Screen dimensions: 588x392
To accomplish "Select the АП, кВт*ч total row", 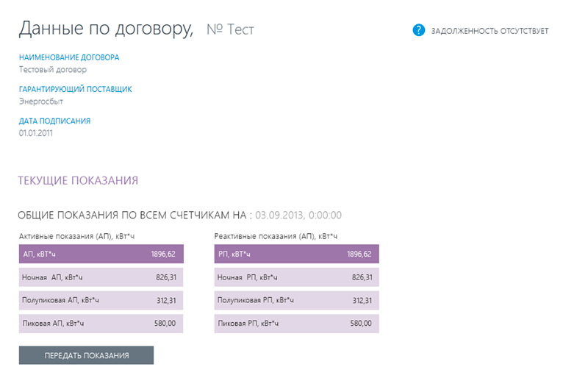I will coord(101,254).
